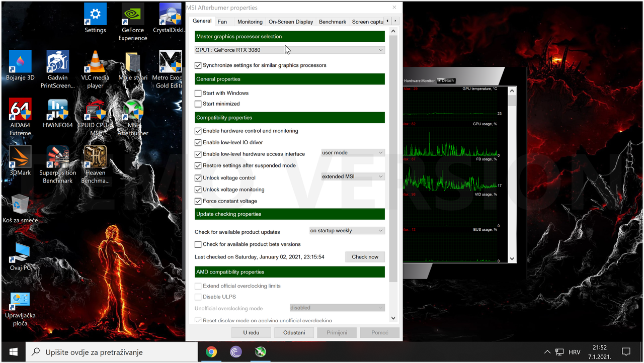Open the Windows Start menu
644x363 pixels.
pyautogui.click(x=13, y=352)
